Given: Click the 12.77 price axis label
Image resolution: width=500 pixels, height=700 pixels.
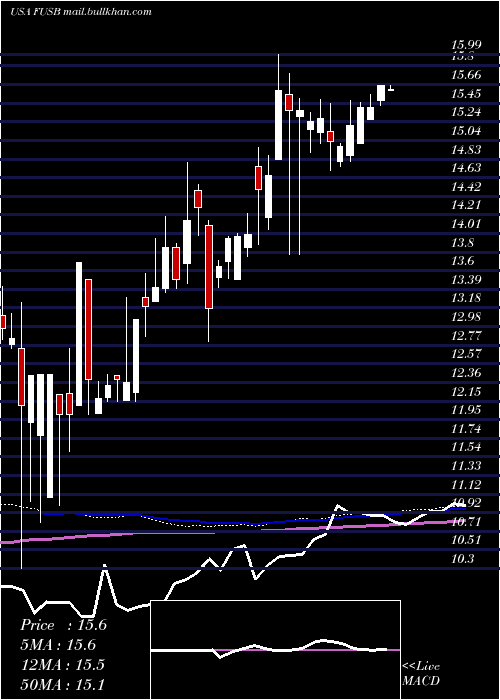Looking at the screenshot, I should pos(466,336).
